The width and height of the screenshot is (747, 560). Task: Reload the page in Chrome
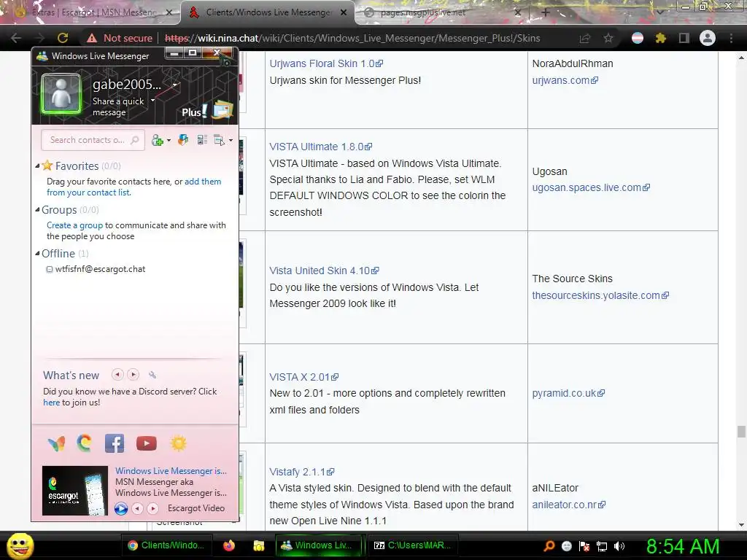point(63,38)
